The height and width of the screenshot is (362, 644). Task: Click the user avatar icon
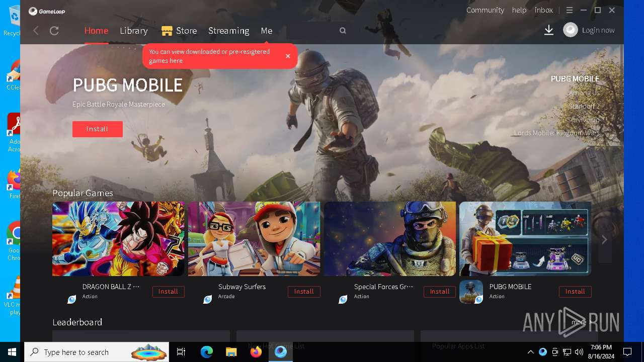(571, 30)
